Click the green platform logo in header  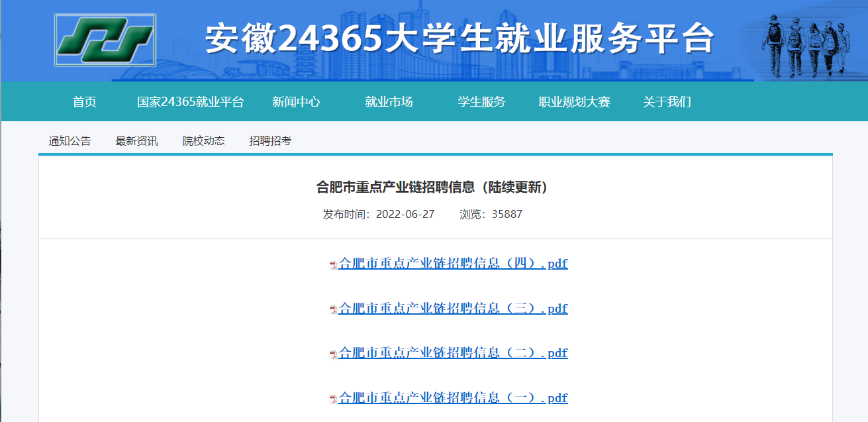click(105, 39)
